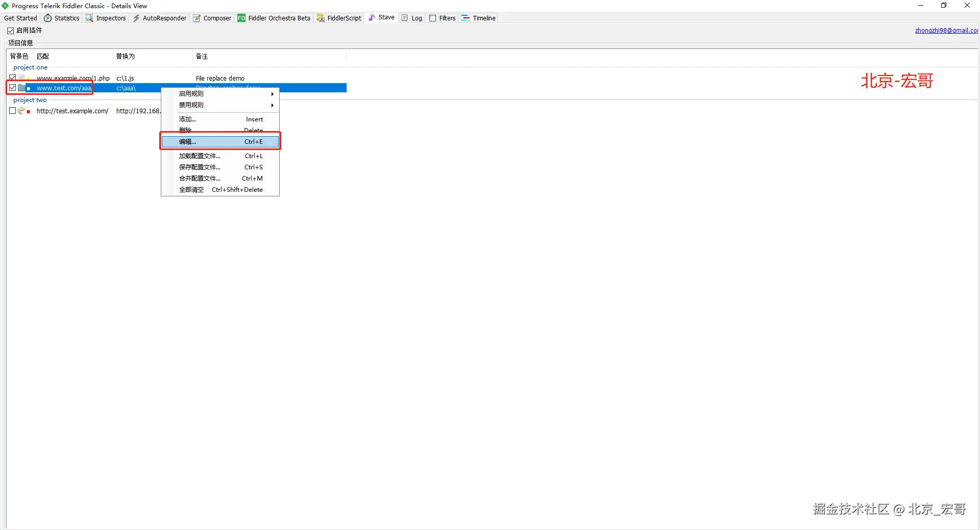The width and height of the screenshot is (980, 530).
Task: Select the 'www.test.com/aaa' match cell
Action: [64, 88]
